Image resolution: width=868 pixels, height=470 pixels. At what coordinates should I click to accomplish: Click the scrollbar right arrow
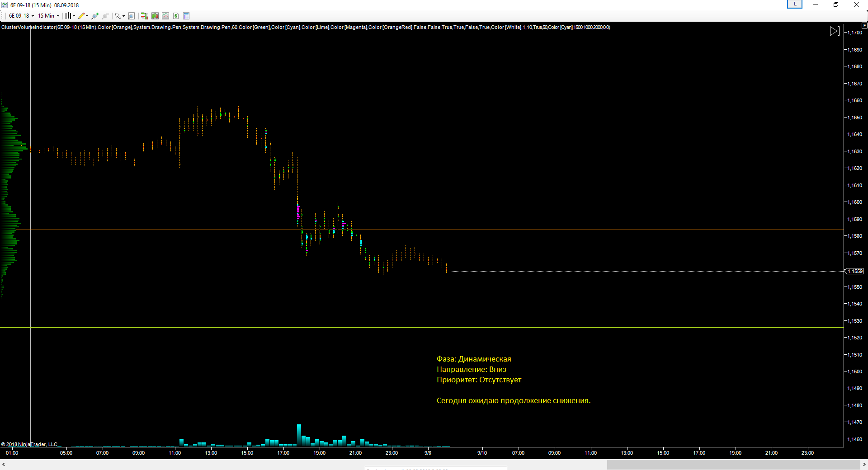coord(864,464)
